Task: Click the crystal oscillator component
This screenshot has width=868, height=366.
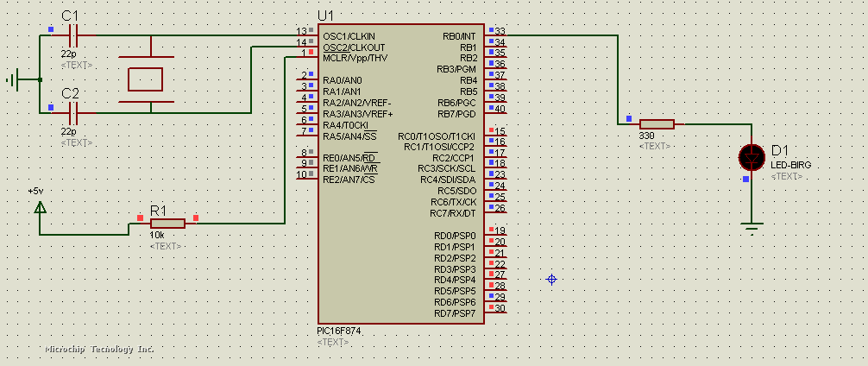Action: pos(145,79)
